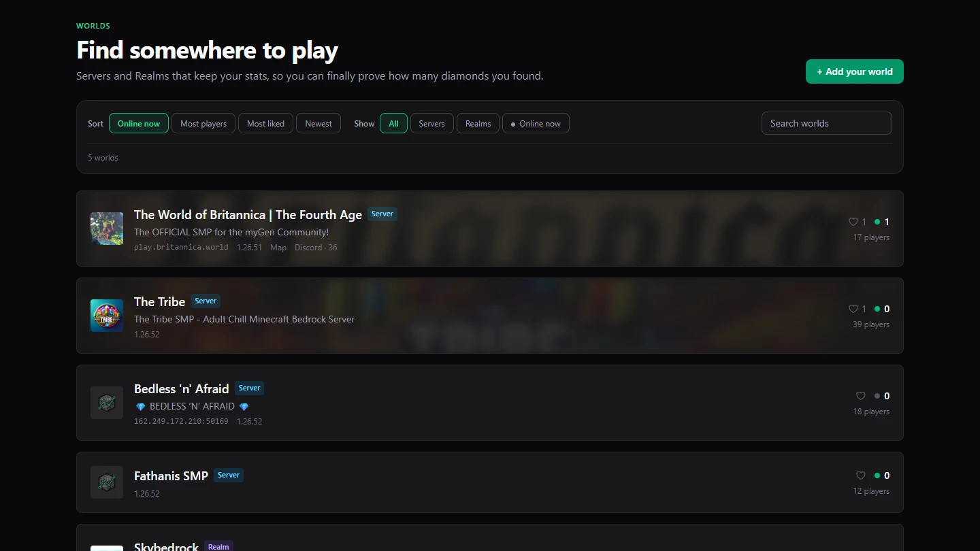Image resolution: width=980 pixels, height=551 pixels.
Task: Click the "12 players" count text
Action: pos(871,491)
